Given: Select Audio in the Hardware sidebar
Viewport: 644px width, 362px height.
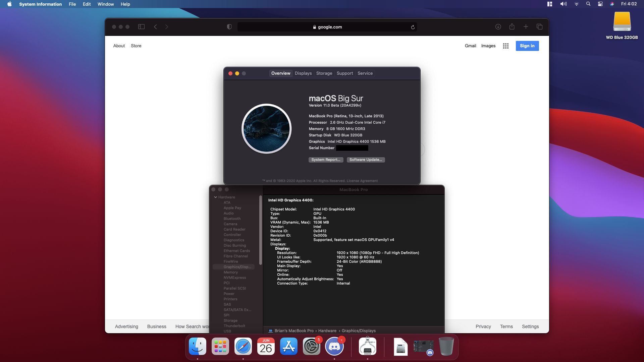Looking at the screenshot, I should pos(229,213).
